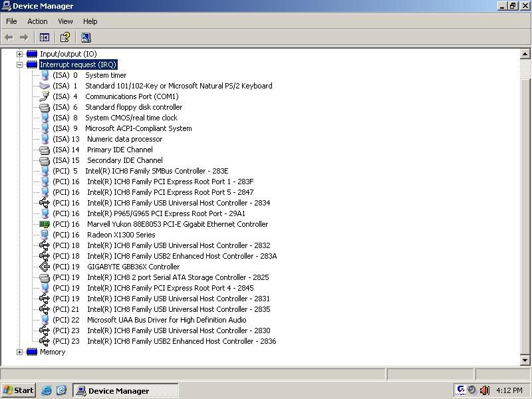The height and width of the screenshot is (399, 532).
Task: Launch Internet Explorer from quick launch
Action: click(47, 390)
